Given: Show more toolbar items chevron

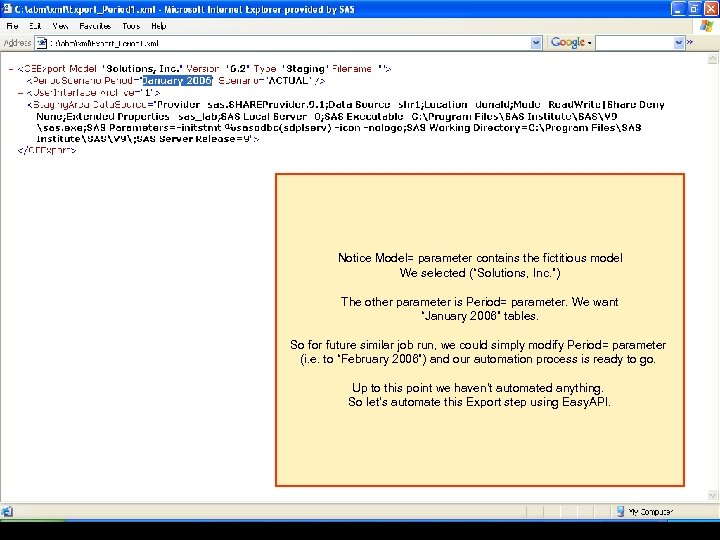Looking at the screenshot, I should [x=690, y=42].
